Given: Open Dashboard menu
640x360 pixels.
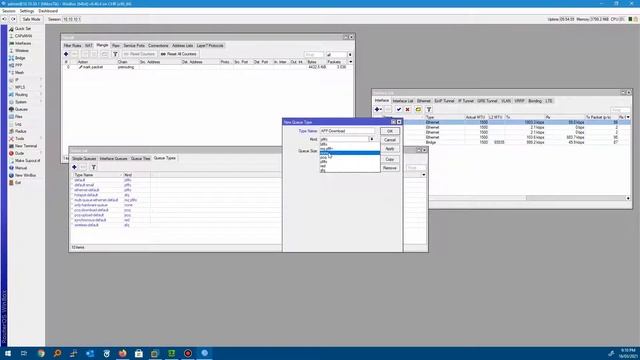Looking at the screenshot, I should [48, 11].
